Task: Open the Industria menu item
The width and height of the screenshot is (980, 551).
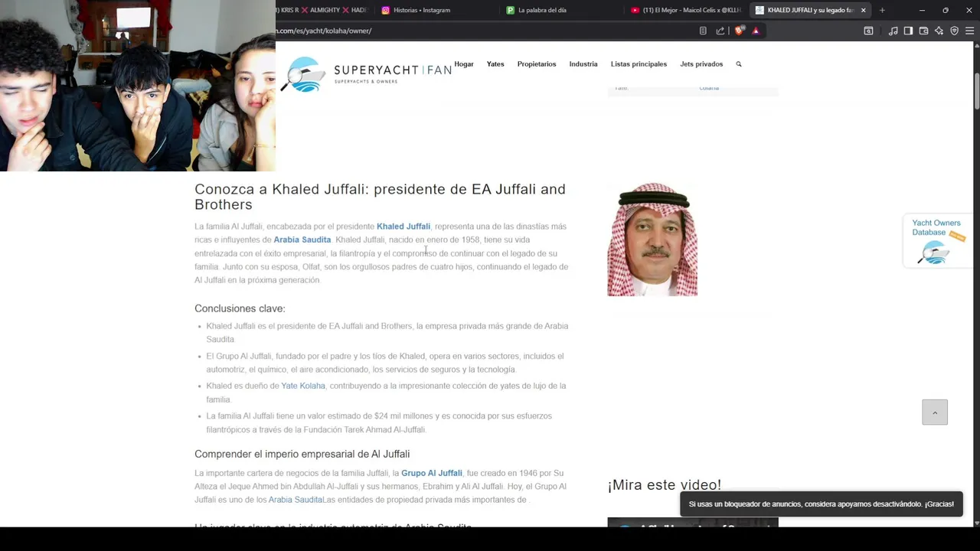Action: tap(583, 64)
